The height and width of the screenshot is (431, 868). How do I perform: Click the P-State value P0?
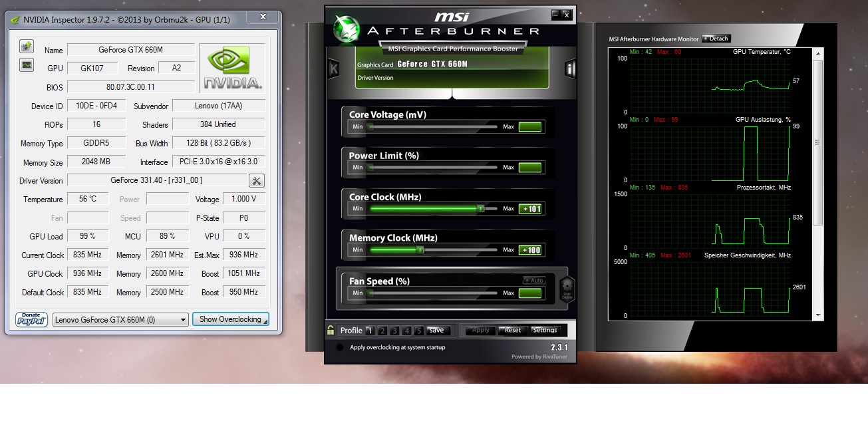click(243, 217)
